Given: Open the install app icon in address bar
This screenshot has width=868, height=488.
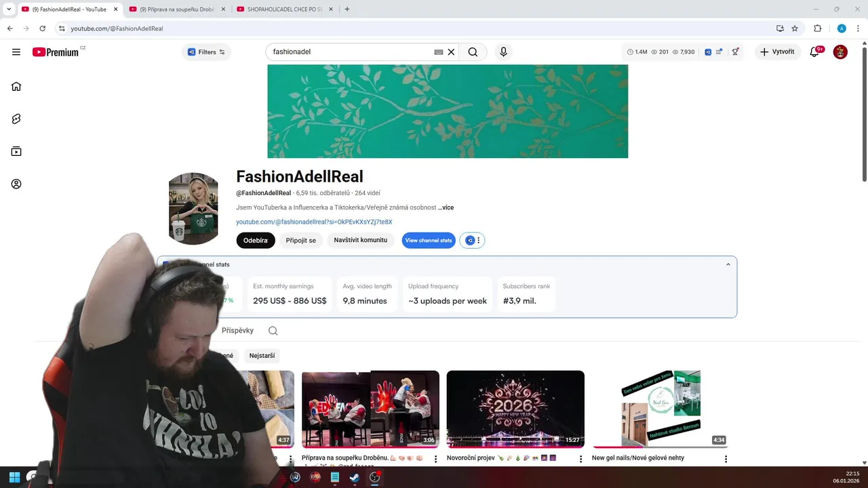Looking at the screenshot, I should [780, 28].
